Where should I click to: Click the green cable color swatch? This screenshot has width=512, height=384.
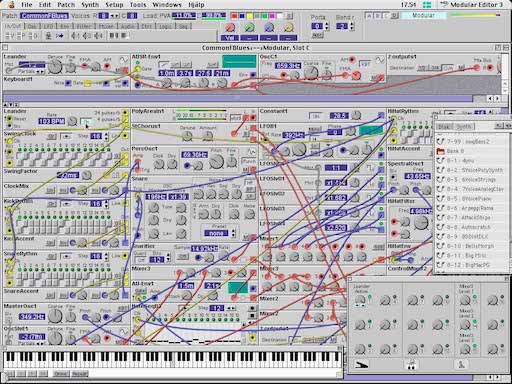click(x=264, y=16)
